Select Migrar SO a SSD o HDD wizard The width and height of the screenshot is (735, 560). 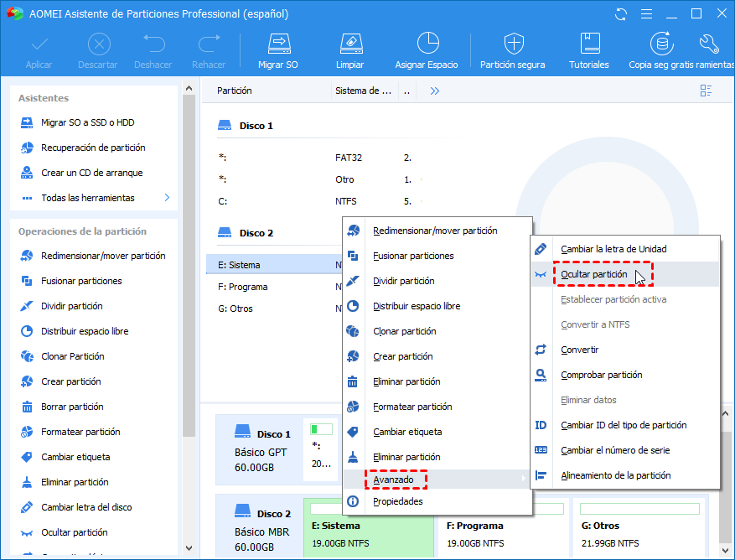point(88,122)
